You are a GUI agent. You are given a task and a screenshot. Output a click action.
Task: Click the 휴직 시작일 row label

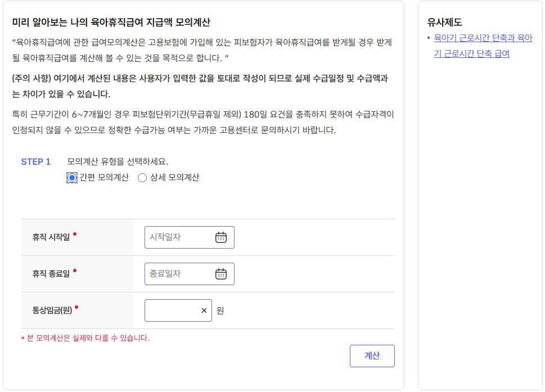click(51, 237)
